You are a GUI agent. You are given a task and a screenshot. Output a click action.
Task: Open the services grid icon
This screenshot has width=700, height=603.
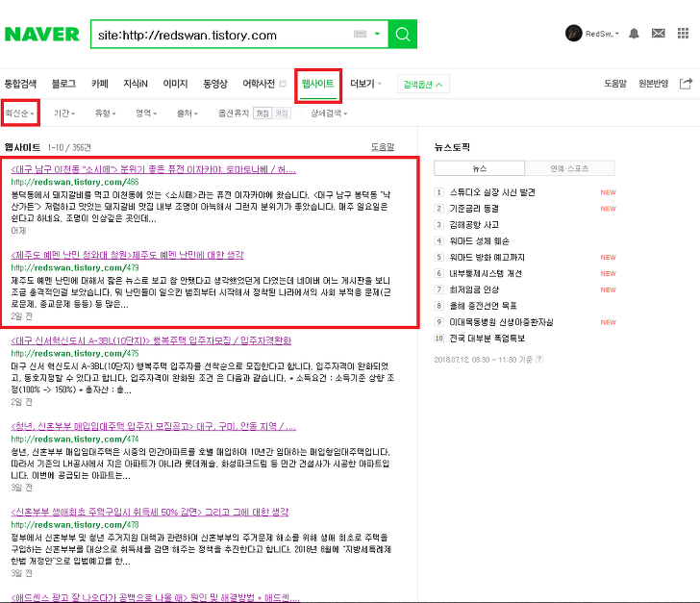point(683,34)
